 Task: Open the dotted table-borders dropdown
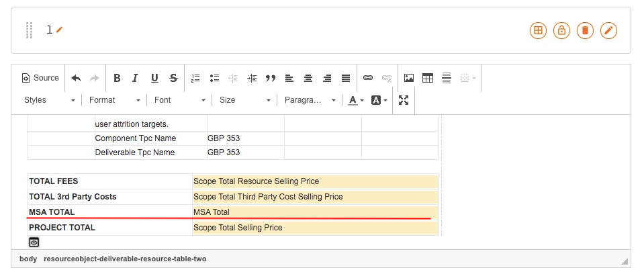(x=468, y=78)
